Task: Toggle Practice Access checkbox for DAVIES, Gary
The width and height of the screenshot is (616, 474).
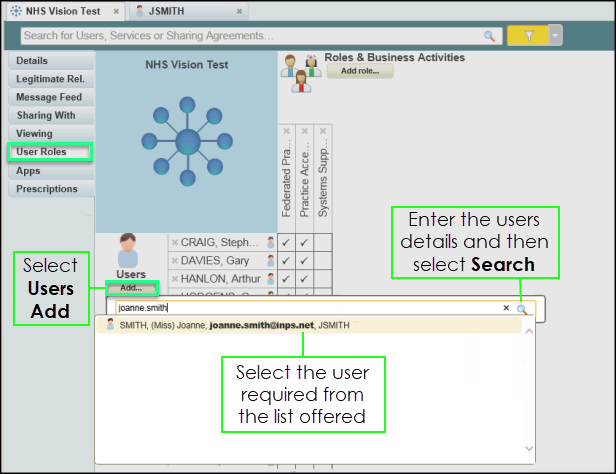Action: tap(304, 260)
